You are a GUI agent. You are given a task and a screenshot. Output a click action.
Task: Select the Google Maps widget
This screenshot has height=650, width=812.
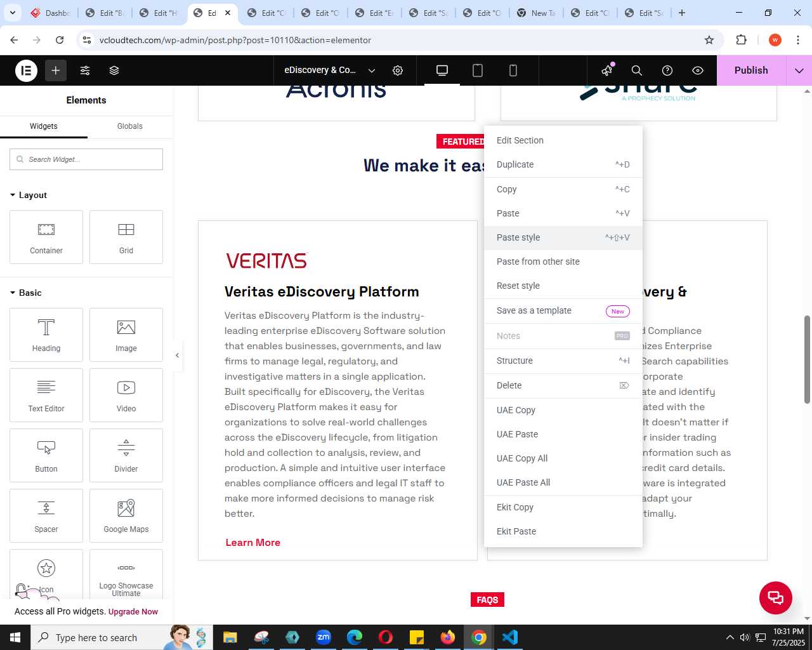pyautogui.click(x=126, y=515)
